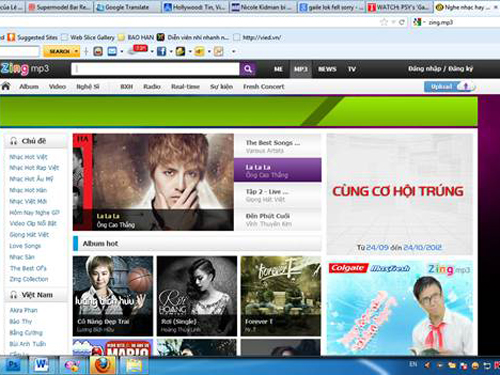Open Nhạc Việt Mới topic
The width and height of the screenshot is (500, 375).
coord(28,201)
